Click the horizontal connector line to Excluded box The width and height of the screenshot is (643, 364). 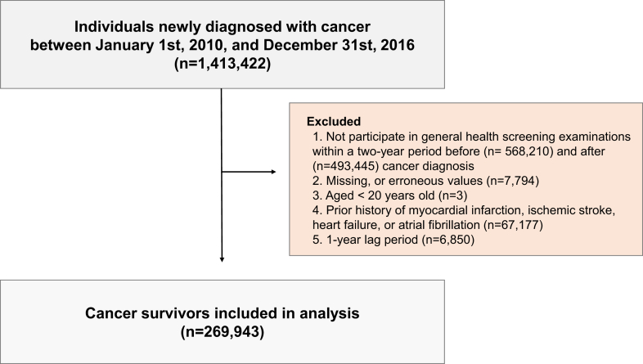[244, 173]
